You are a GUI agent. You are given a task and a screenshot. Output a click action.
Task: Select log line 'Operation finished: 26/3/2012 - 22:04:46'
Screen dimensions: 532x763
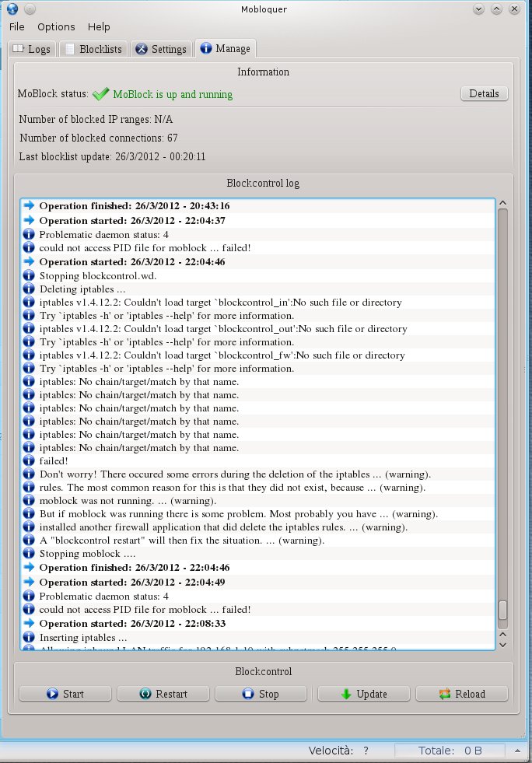[258, 567]
